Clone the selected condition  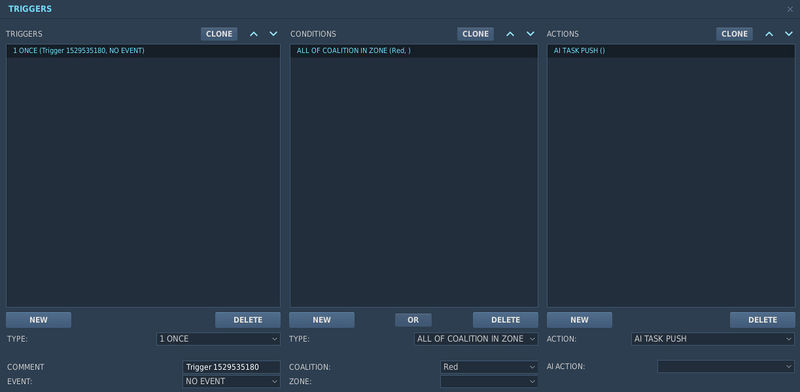pos(476,34)
